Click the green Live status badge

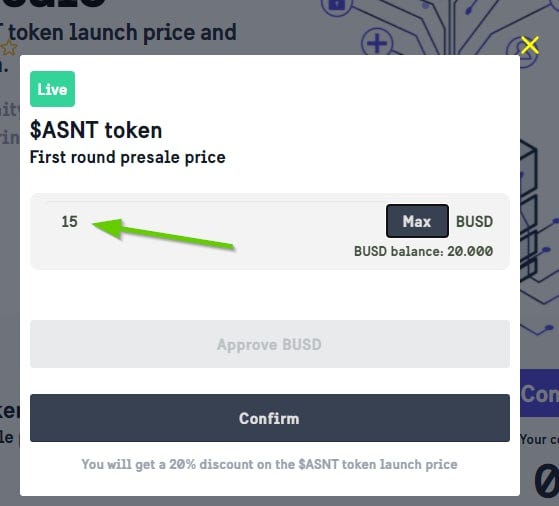pos(52,89)
